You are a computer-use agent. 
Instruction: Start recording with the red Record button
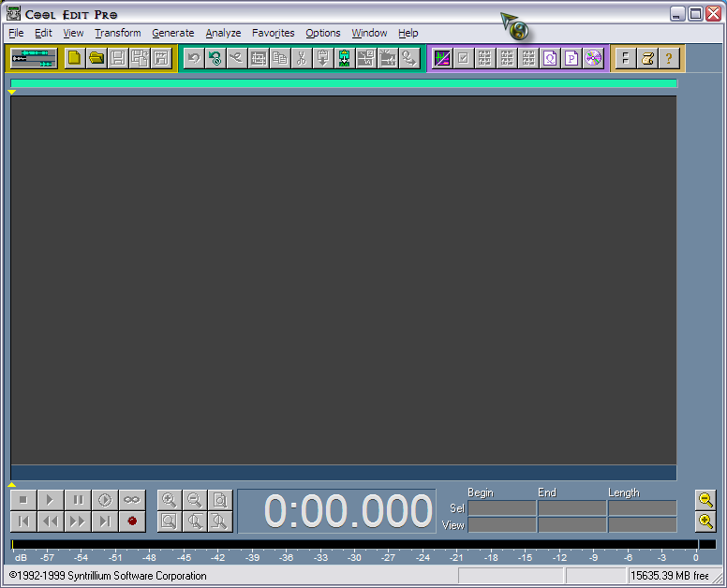coord(132,522)
